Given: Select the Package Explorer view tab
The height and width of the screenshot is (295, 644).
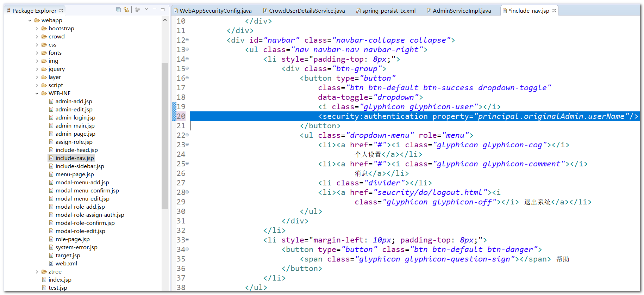Looking at the screenshot, I should [35, 11].
